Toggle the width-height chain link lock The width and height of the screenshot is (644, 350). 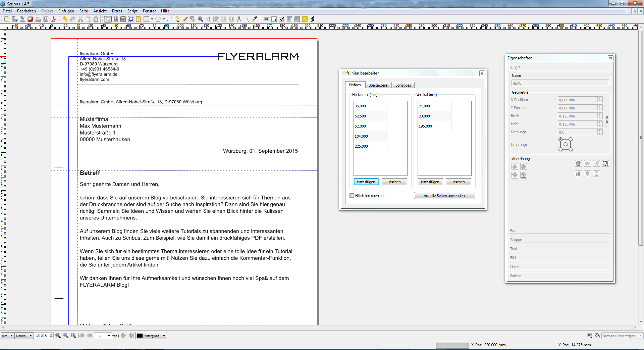(x=606, y=120)
